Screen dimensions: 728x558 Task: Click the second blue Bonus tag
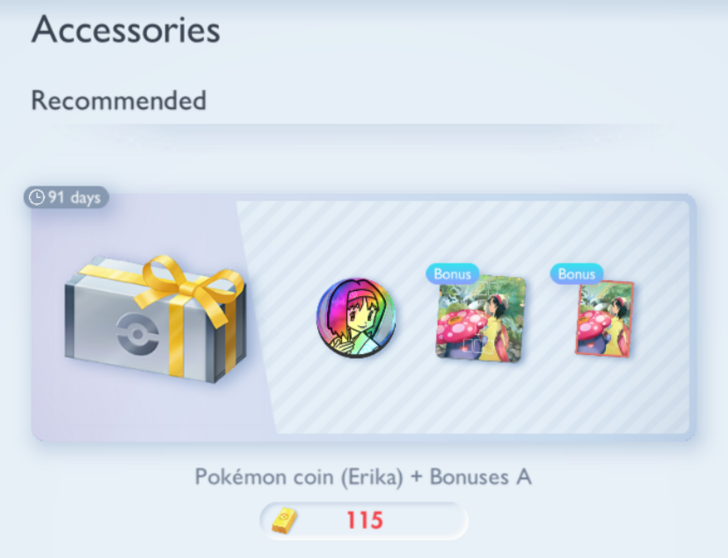pos(577,274)
